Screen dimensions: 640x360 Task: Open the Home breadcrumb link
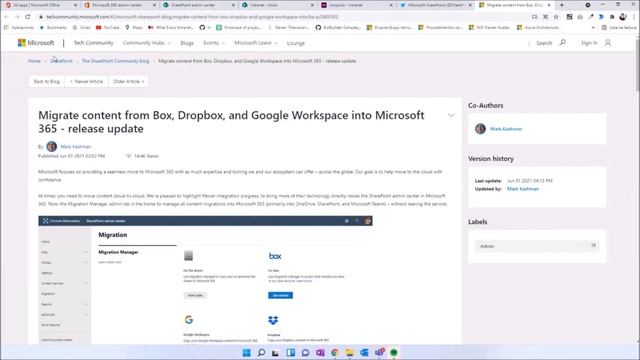pyautogui.click(x=34, y=61)
